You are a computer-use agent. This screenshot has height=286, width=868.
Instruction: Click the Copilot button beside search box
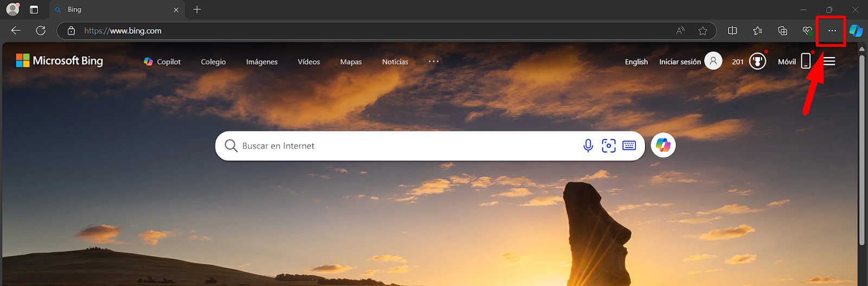(x=663, y=145)
